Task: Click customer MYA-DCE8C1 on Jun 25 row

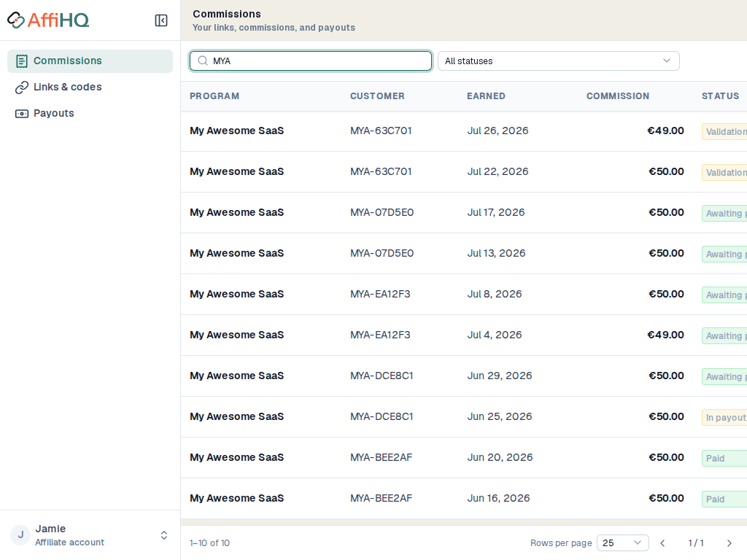Action: click(x=382, y=416)
